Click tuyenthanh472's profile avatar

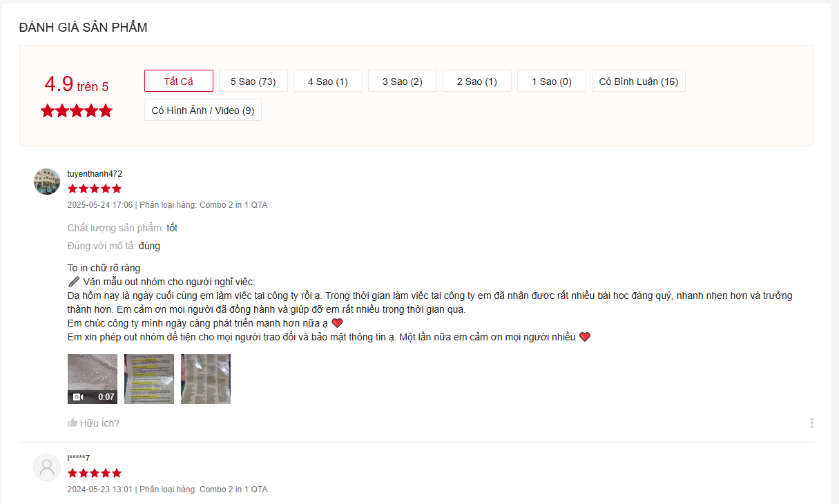pyautogui.click(x=47, y=181)
